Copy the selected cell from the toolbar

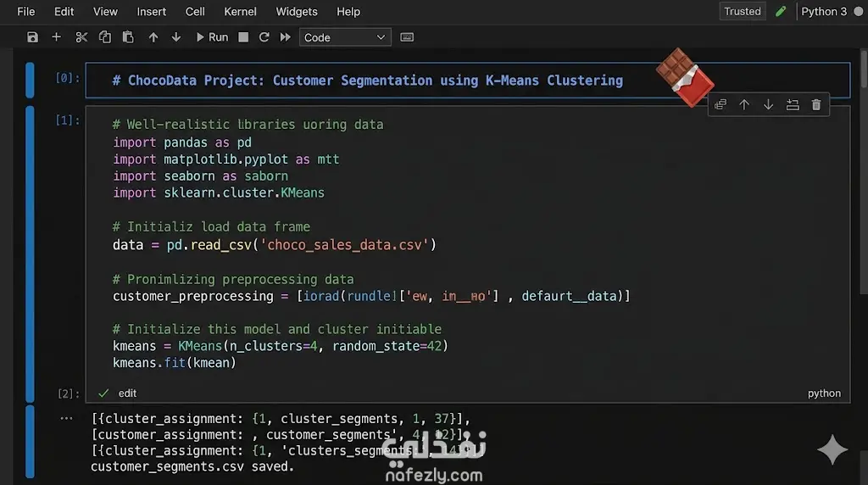(104, 37)
